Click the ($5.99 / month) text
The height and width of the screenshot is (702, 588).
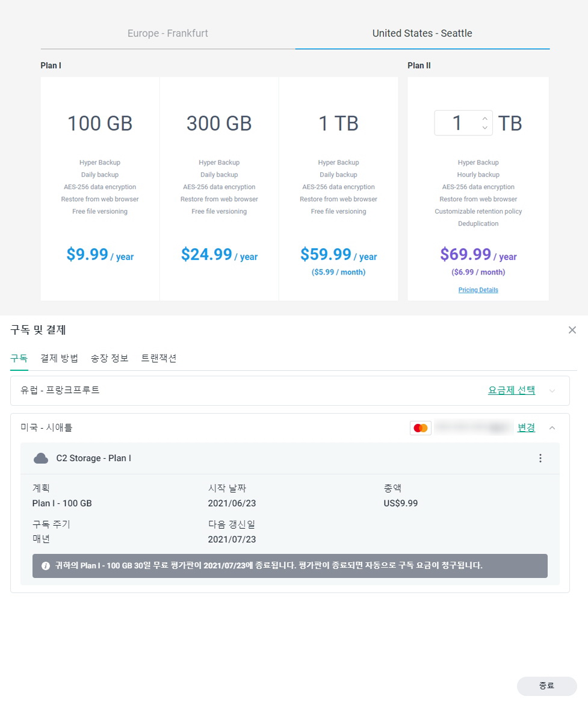338,272
